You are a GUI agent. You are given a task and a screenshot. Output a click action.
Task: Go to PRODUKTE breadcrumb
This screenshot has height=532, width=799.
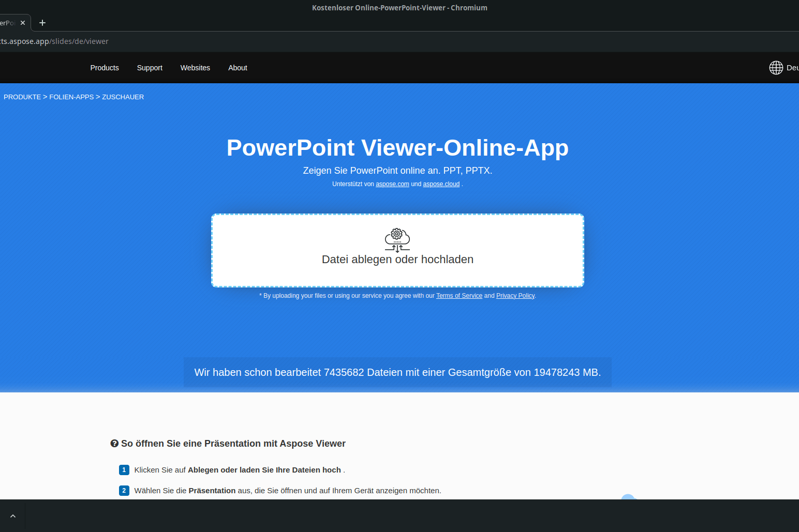[22, 97]
